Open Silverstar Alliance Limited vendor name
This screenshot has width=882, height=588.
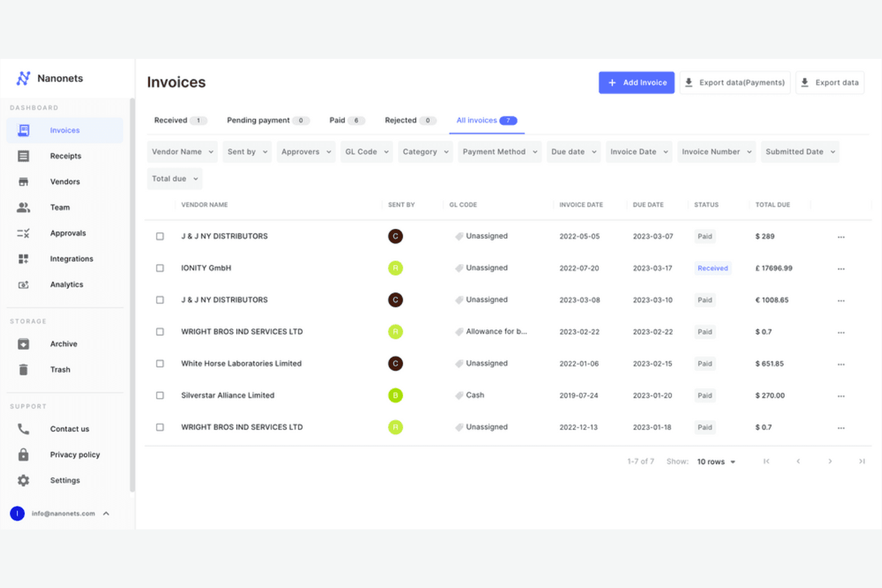click(x=228, y=395)
